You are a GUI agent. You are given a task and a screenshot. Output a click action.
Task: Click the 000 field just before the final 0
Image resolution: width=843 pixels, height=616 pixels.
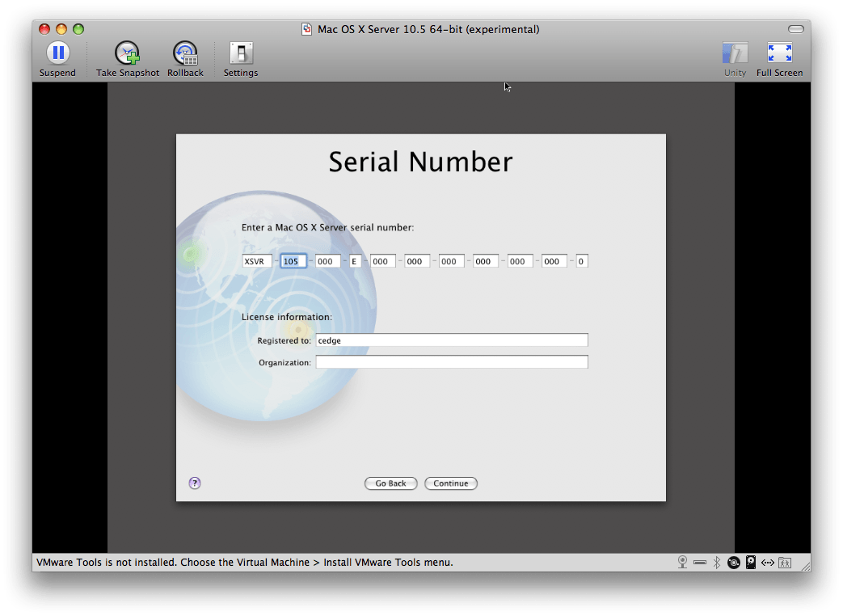(554, 261)
